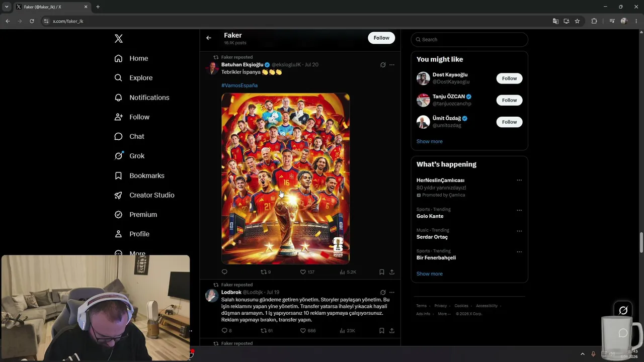Expand the footer More menu
Screen dimensions: 644x362
[444, 314]
